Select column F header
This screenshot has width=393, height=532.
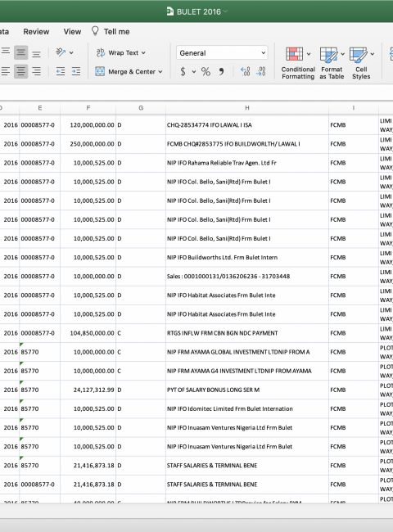click(x=88, y=108)
